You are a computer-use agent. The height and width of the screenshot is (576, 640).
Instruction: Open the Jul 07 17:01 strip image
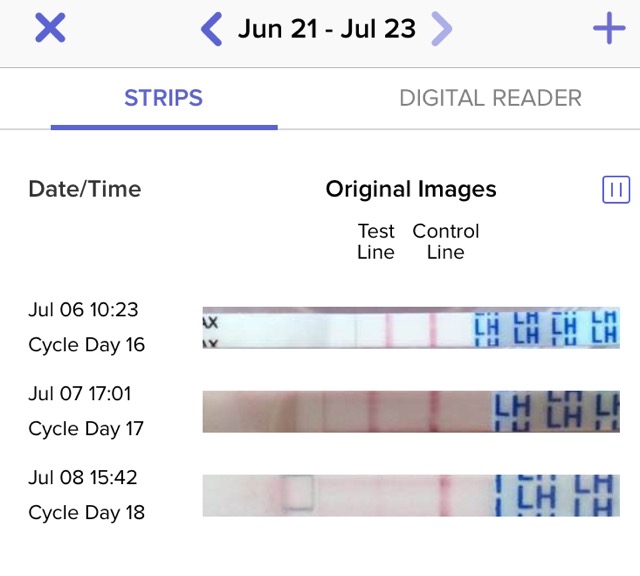click(x=411, y=411)
